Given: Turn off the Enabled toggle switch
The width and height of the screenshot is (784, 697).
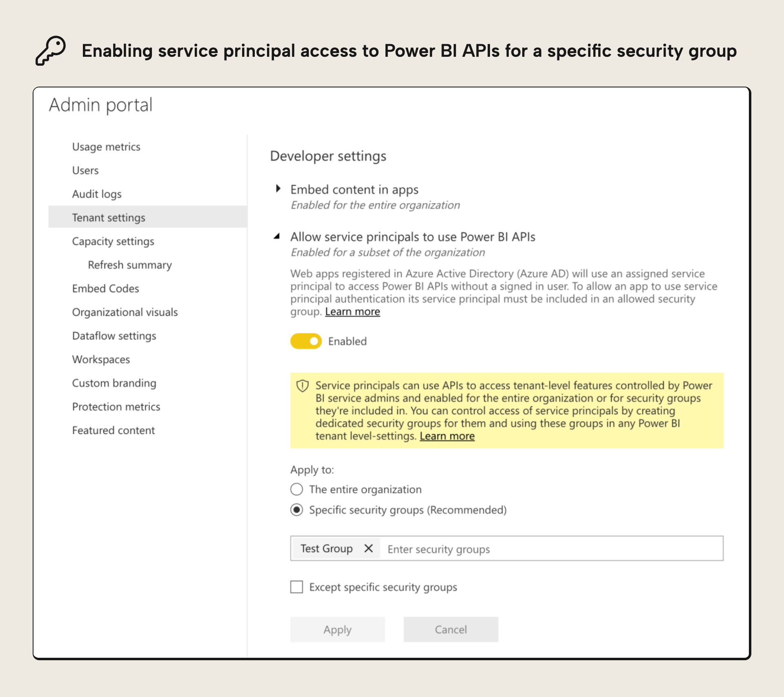Looking at the screenshot, I should click(x=306, y=341).
